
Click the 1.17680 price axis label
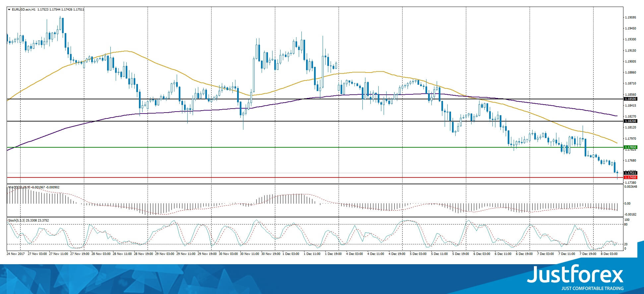630,161
